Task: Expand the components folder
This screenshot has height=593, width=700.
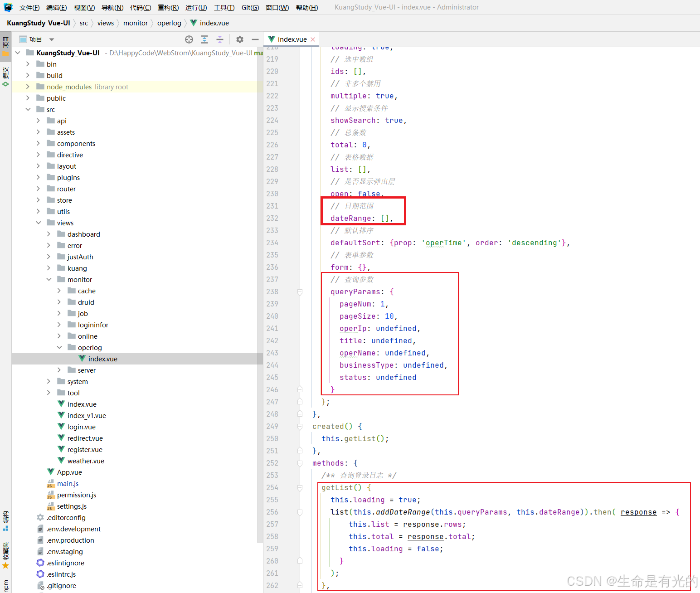Action: tap(38, 144)
